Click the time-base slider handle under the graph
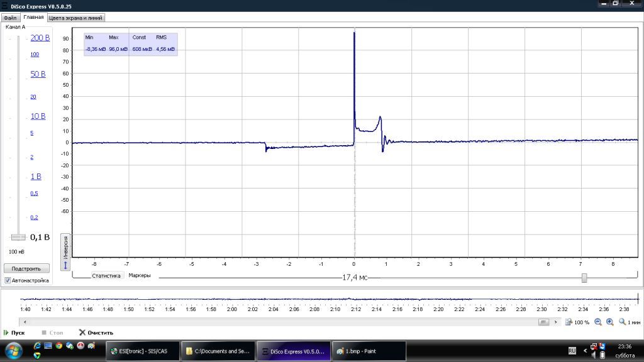The width and height of the screenshot is (644, 362). [x=584, y=278]
